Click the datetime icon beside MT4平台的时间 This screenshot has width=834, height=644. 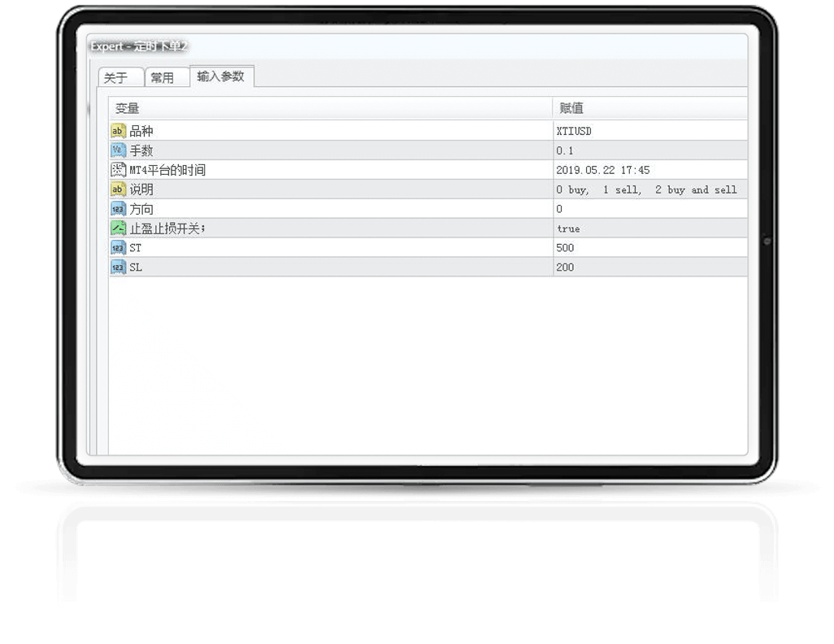[118, 170]
